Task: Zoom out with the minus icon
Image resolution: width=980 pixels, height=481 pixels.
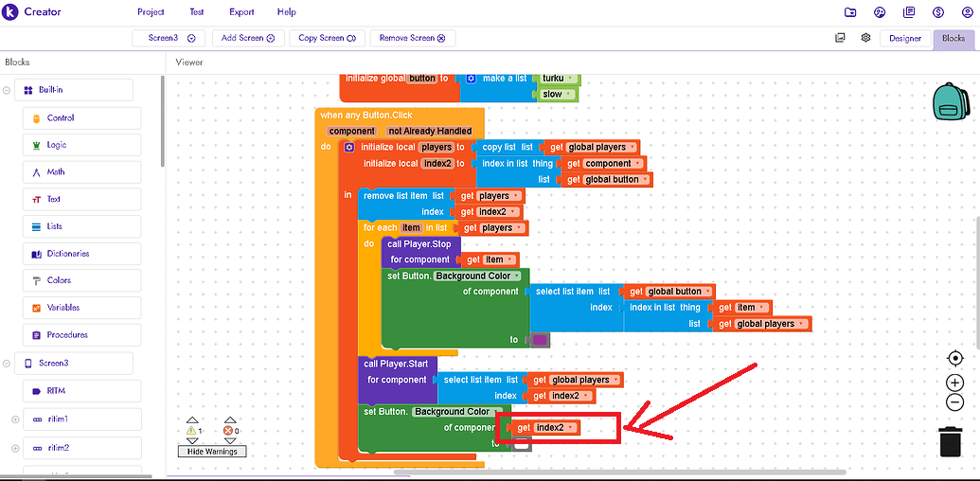Action: pyautogui.click(x=954, y=402)
